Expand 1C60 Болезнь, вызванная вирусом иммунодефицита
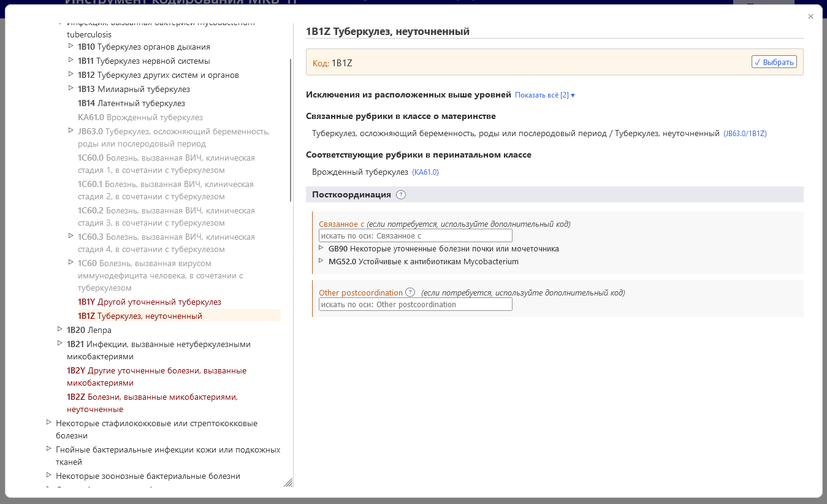This screenshot has height=504, width=827. click(x=71, y=262)
